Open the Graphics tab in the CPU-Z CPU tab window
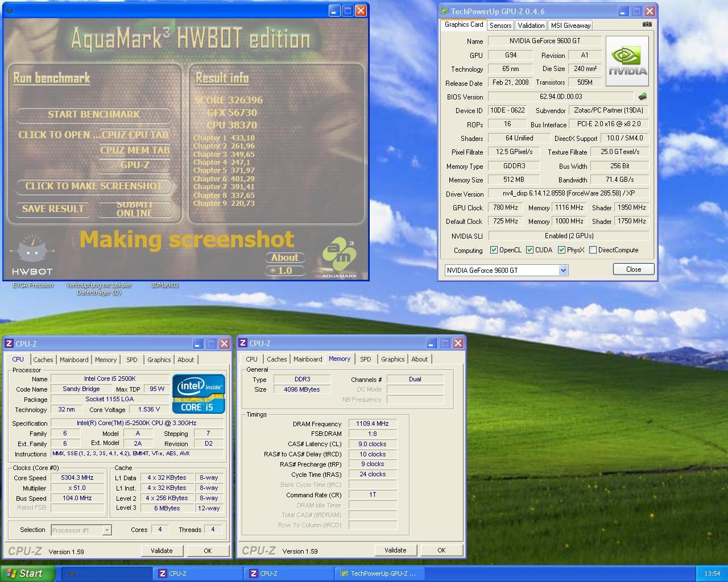This screenshot has height=582, width=728. click(x=159, y=360)
